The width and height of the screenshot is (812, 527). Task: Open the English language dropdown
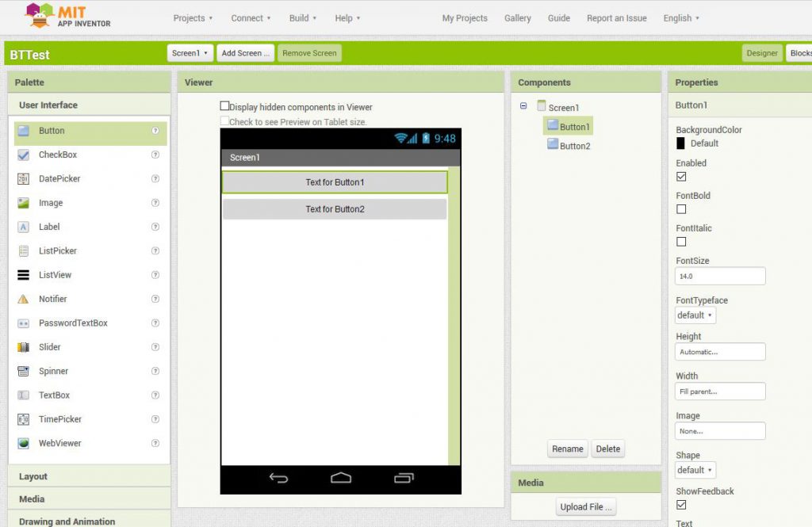coord(681,18)
